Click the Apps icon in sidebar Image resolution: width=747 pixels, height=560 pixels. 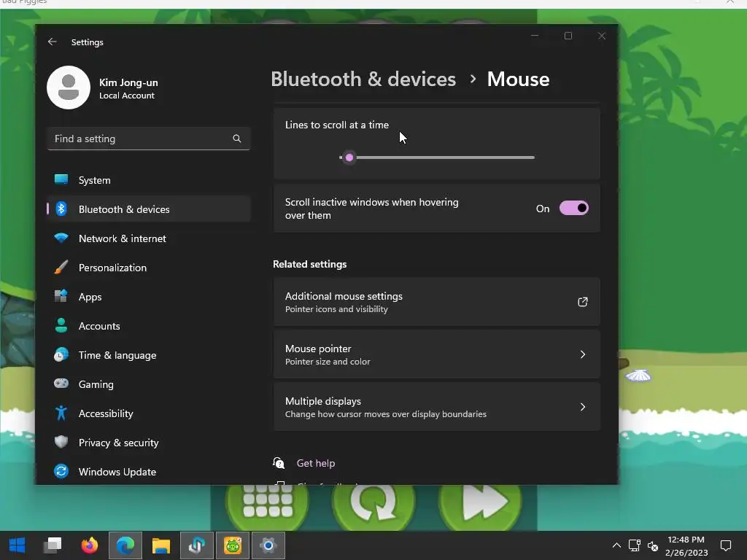pyautogui.click(x=61, y=296)
